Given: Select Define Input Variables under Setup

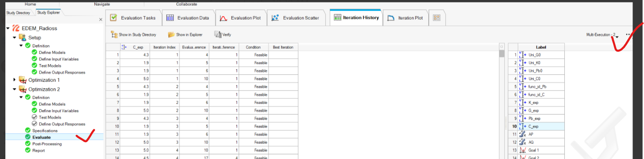Looking at the screenshot, I should (x=59, y=59).
